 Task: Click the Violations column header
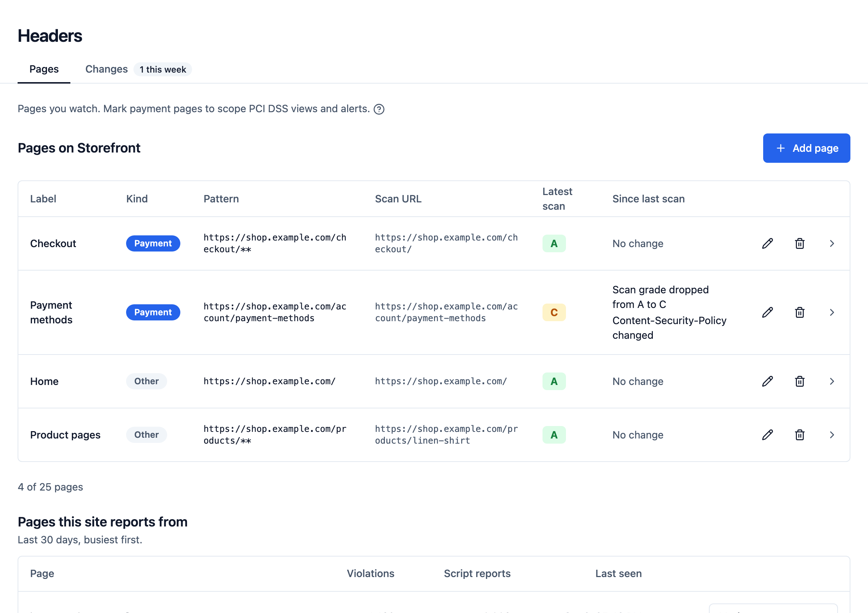pyautogui.click(x=371, y=574)
